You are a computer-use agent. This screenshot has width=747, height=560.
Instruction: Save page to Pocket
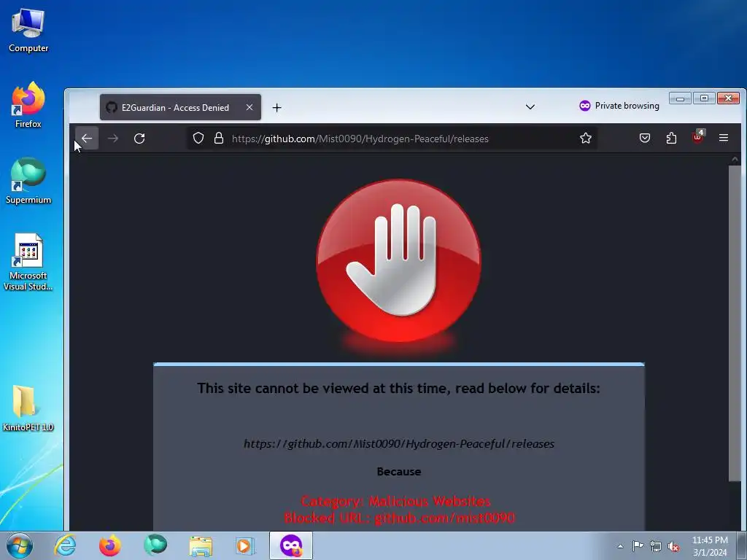coord(645,139)
